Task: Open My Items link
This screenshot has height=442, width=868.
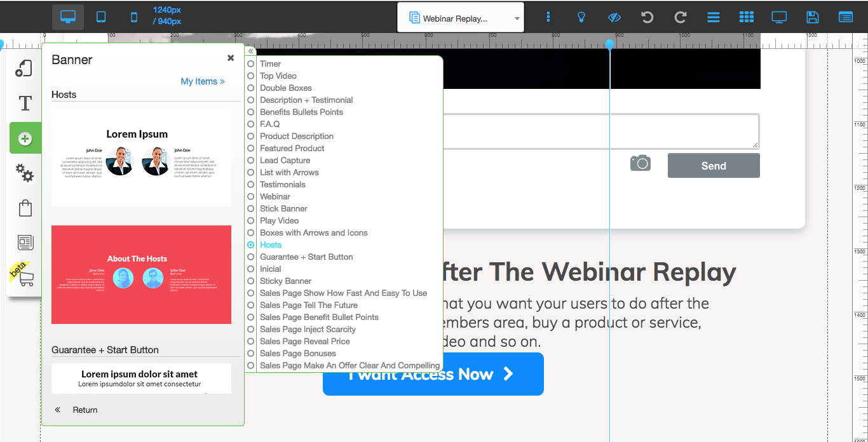Action: pos(203,81)
